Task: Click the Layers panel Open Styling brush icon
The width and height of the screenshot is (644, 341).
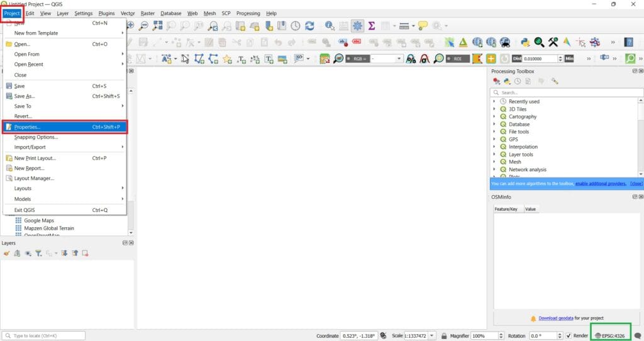Action: 6,254
